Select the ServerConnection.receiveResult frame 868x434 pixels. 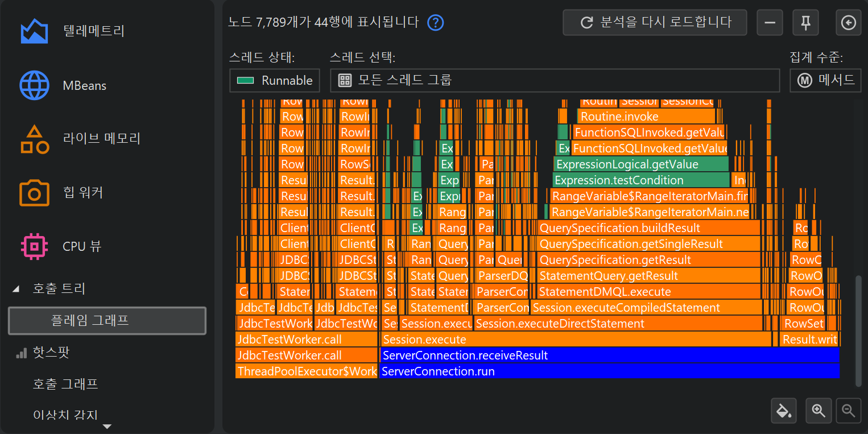[x=610, y=356]
